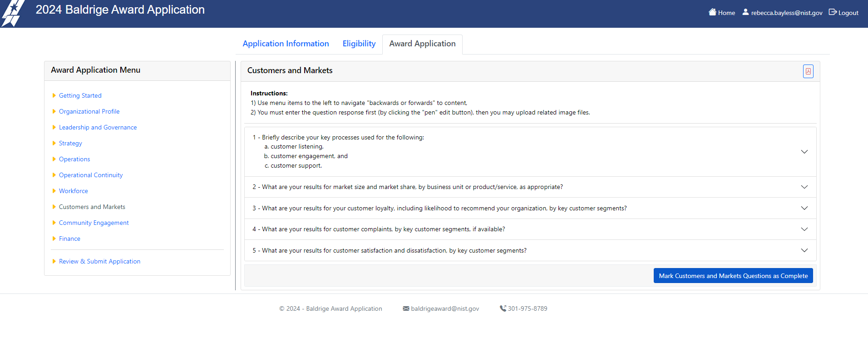The image size is (868, 338).
Task: Click the phone icon in footer
Action: pyautogui.click(x=503, y=308)
